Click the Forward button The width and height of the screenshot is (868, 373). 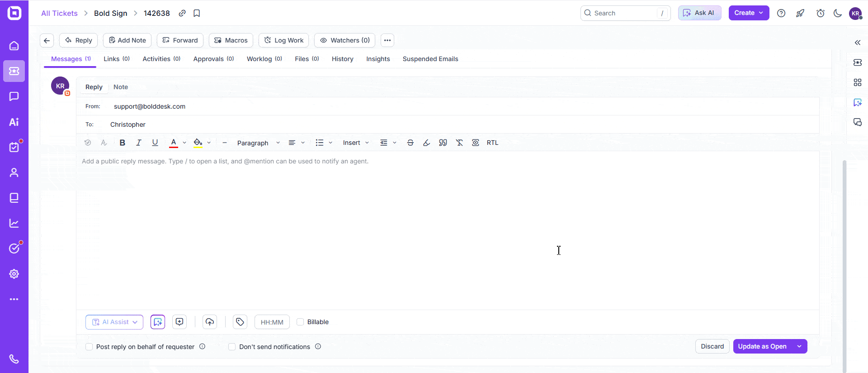[180, 40]
